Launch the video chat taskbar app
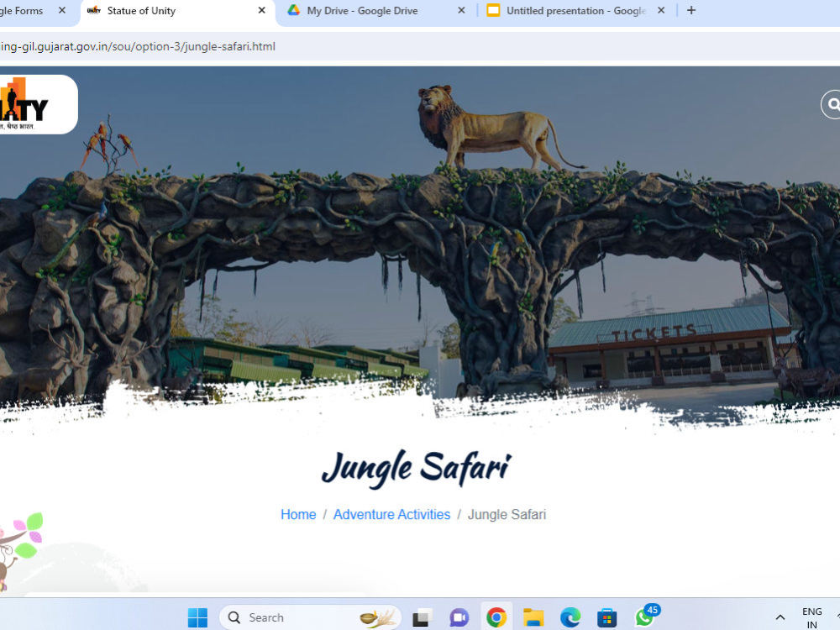840x630 pixels. 459,617
